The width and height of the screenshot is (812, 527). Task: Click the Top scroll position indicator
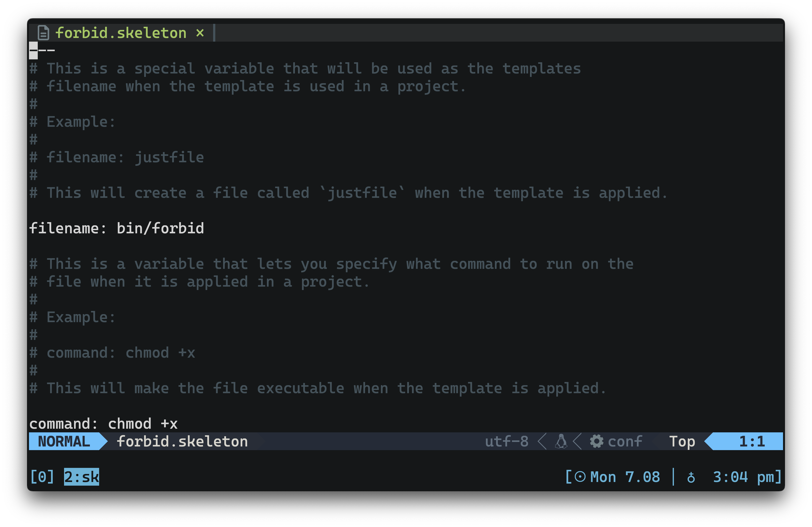click(682, 441)
